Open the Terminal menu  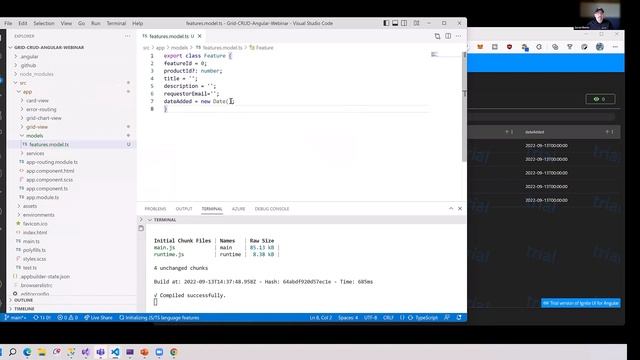116,23
